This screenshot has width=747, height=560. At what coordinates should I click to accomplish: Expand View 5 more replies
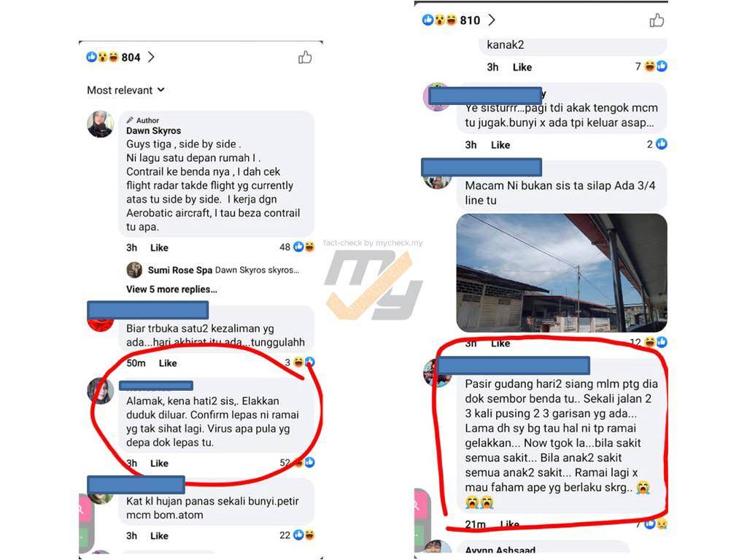tap(171, 289)
